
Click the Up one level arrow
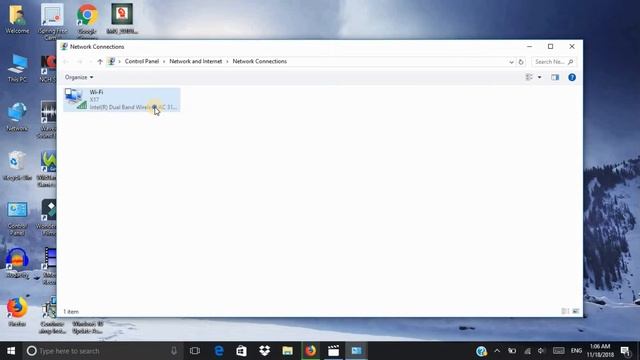100,62
